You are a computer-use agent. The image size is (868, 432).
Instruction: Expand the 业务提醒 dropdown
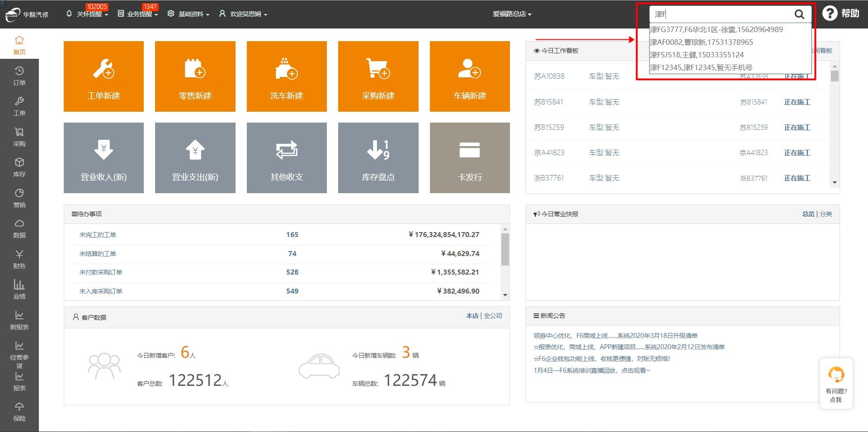pos(138,14)
